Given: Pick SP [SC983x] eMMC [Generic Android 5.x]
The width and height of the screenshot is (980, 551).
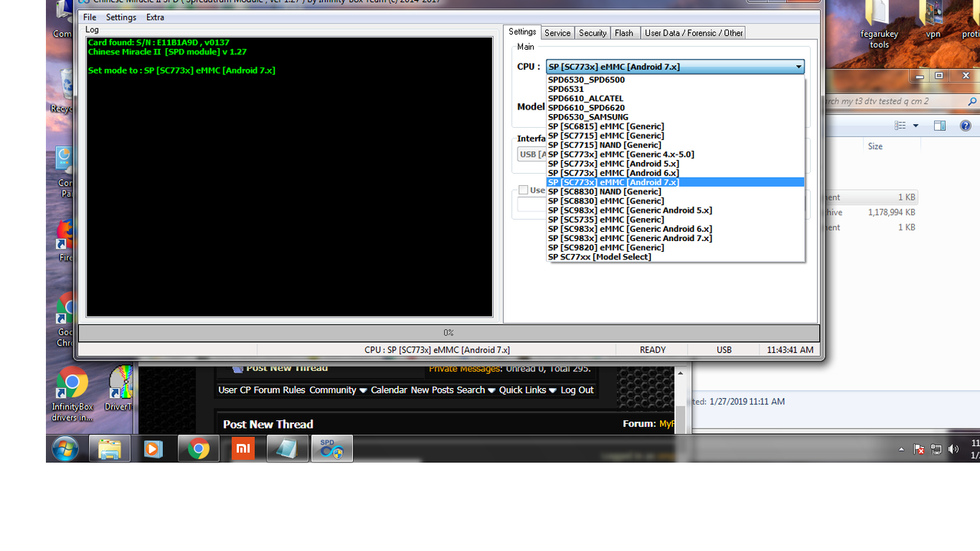Looking at the screenshot, I should (675, 210).
